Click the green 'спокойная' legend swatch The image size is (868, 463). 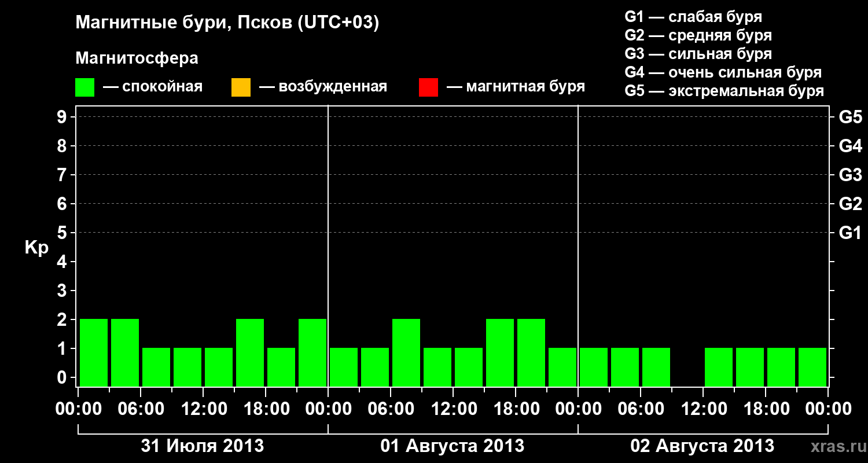click(x=85, y=87)
